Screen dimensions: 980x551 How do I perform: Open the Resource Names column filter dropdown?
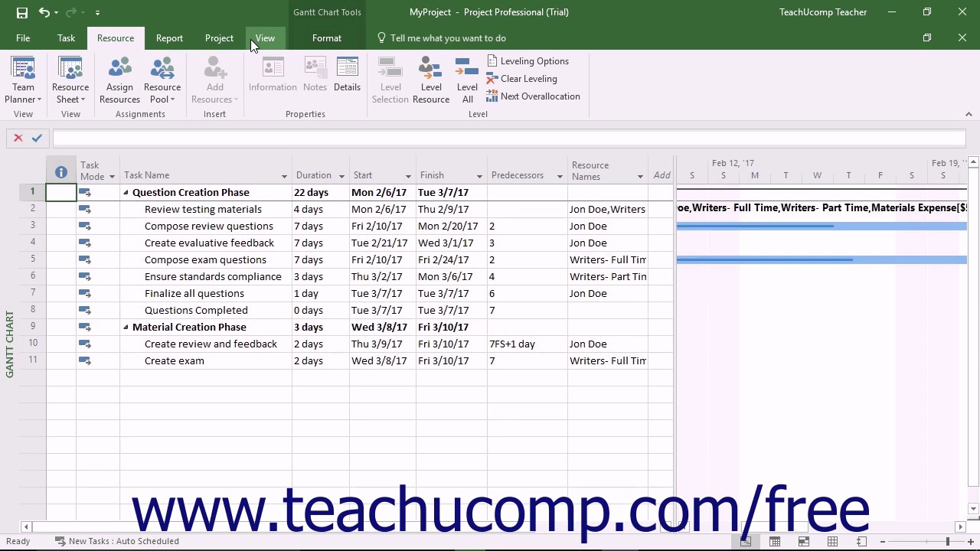(x=640, y=177)
